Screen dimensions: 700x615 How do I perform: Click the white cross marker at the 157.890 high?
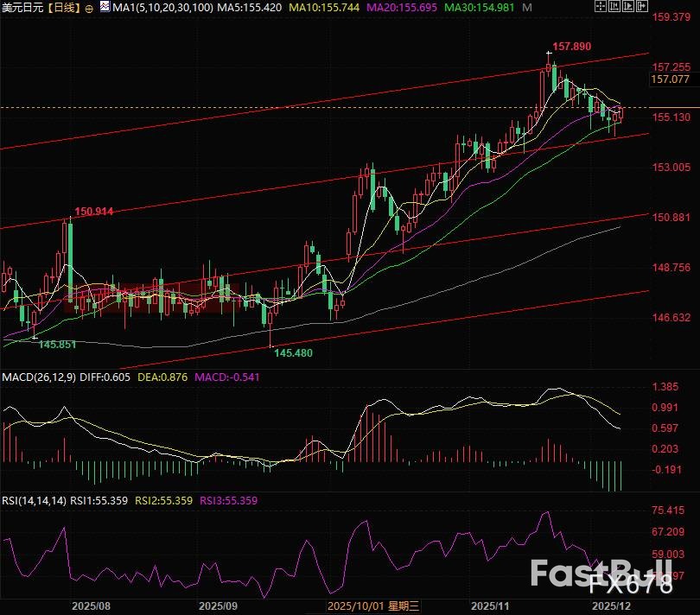point(549,54)
